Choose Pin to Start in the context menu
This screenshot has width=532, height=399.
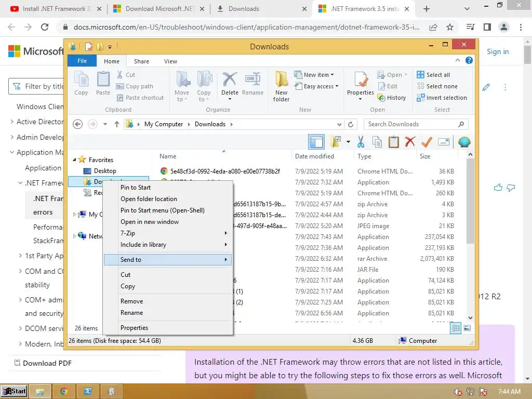click(168, 187)
